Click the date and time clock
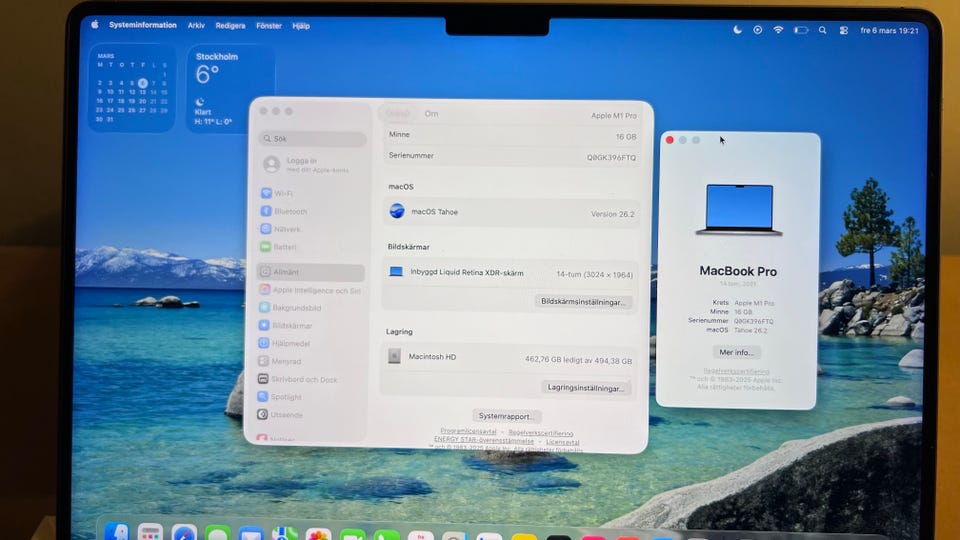960x540 pixels. point(889,31)
